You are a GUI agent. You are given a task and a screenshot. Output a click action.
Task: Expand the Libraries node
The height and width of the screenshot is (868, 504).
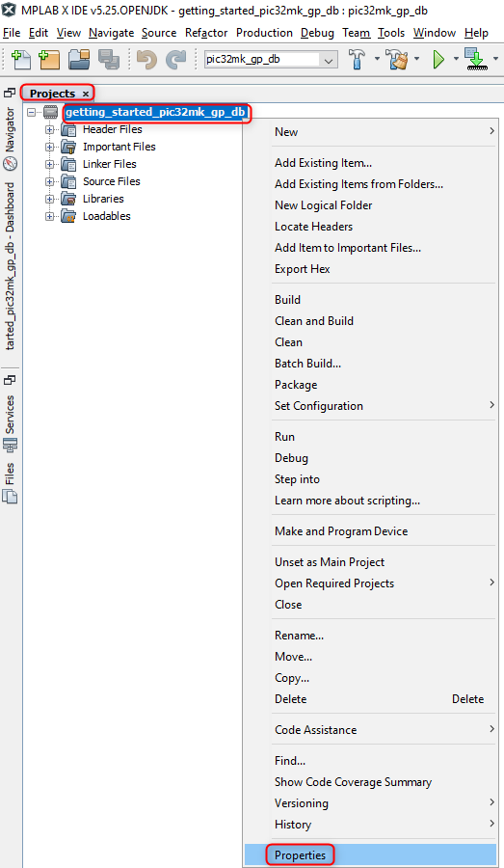50,200
